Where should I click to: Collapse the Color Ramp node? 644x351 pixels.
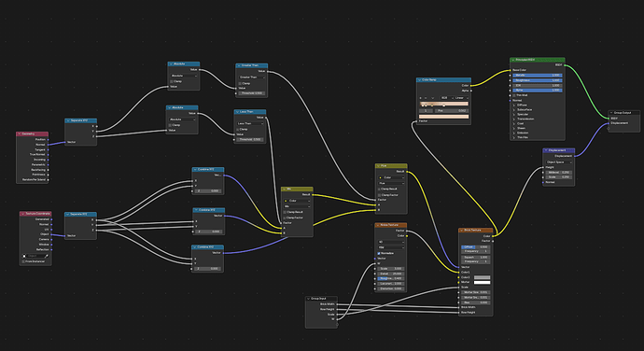(x=419, y=80)
